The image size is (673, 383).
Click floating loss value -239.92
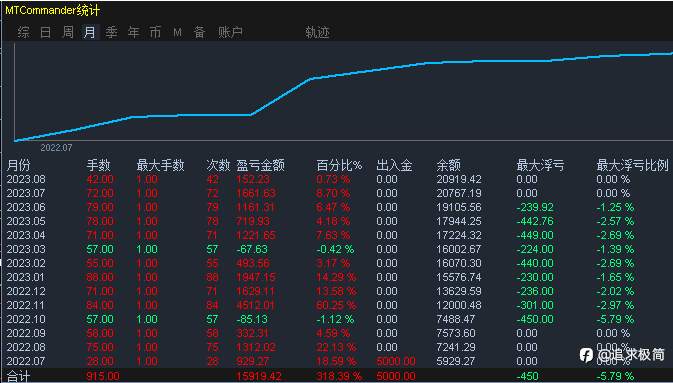pyautogui.click(x=535, y=207)
